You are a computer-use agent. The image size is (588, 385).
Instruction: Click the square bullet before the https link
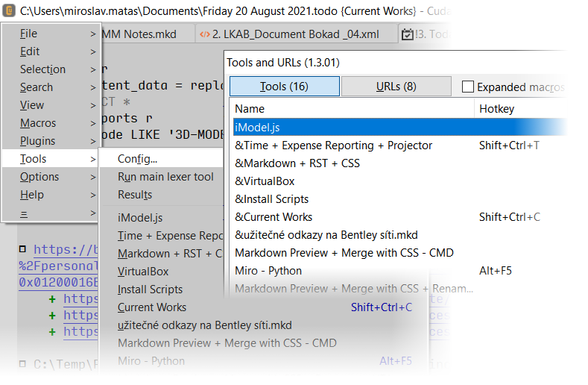(23, 250)
